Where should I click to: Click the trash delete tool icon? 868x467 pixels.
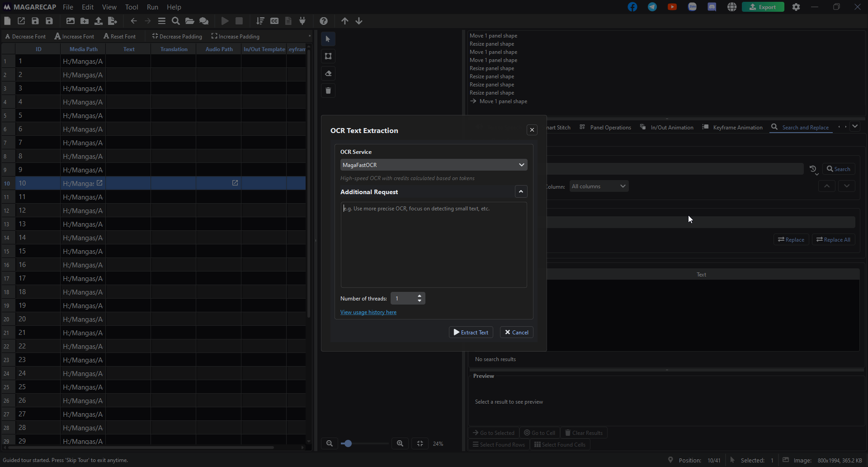(x=328, y=91)
